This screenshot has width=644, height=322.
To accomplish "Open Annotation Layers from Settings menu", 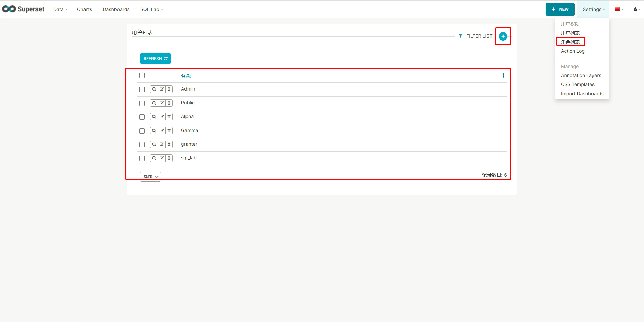I will [581, 75].
